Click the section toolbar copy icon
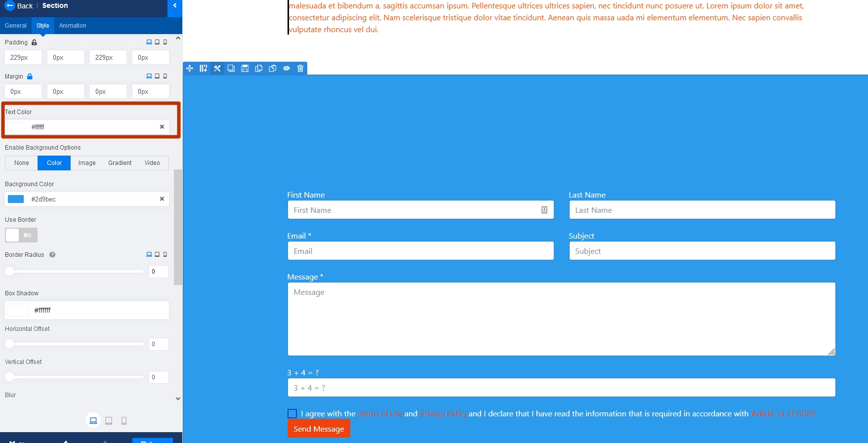868x443 pixels. tap(258, 69)
